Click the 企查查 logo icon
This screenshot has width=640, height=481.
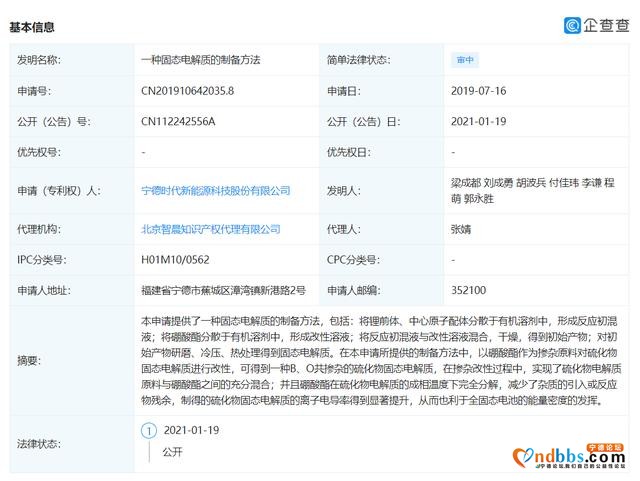point(574,25)
